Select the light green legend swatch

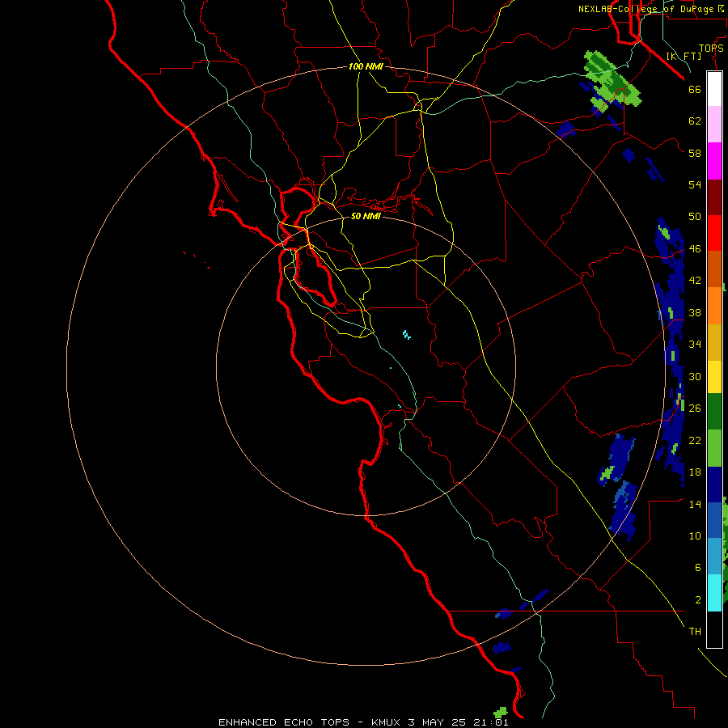pyautogui.click(x=714, y=447)
